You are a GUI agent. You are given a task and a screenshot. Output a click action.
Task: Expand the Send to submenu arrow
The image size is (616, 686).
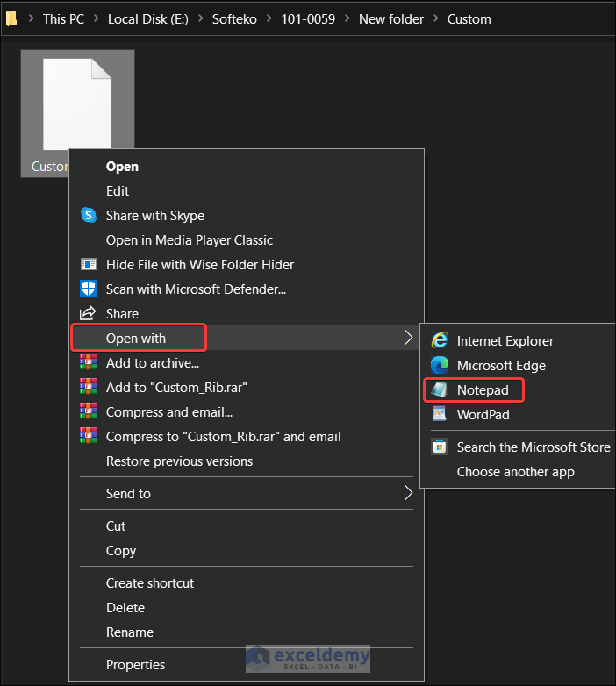[408, 493]
